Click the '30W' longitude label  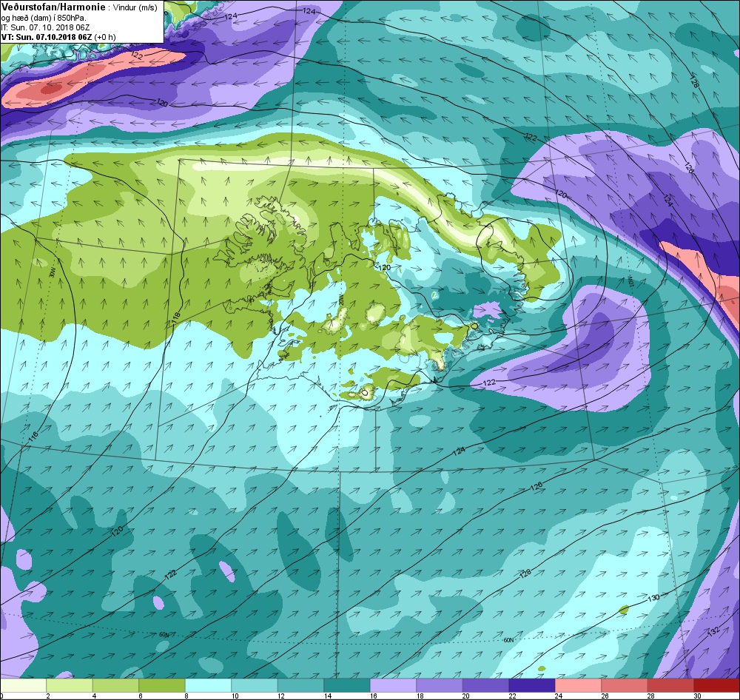(52, 272)
